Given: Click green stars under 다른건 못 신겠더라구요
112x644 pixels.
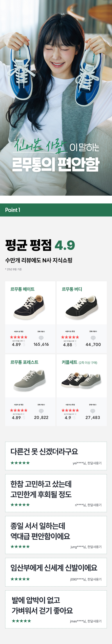Looking at the screenshot, I should (20, 463).
